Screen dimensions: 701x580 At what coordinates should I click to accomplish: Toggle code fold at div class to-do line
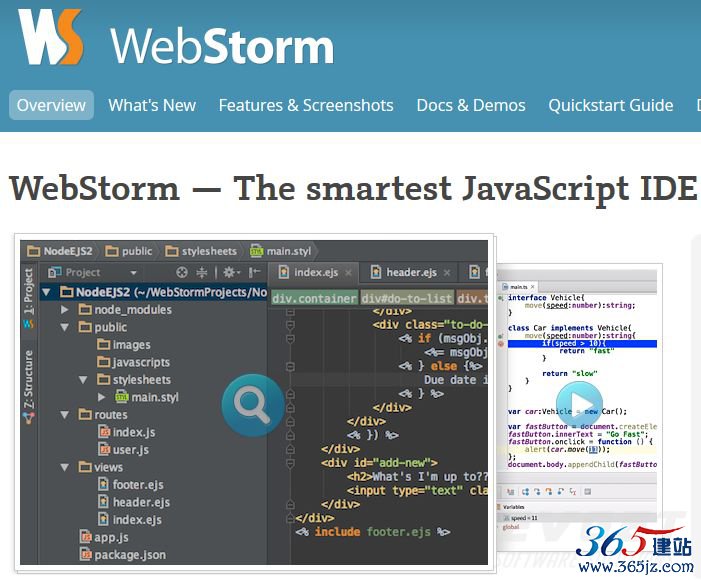click(290, 325)
